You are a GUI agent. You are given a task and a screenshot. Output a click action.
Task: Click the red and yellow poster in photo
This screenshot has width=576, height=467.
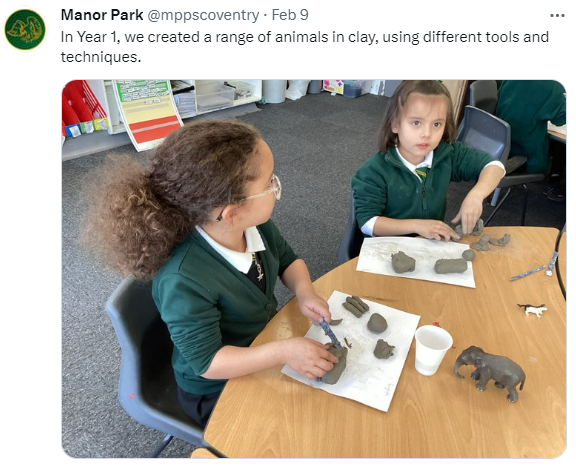tap(149, 114)
